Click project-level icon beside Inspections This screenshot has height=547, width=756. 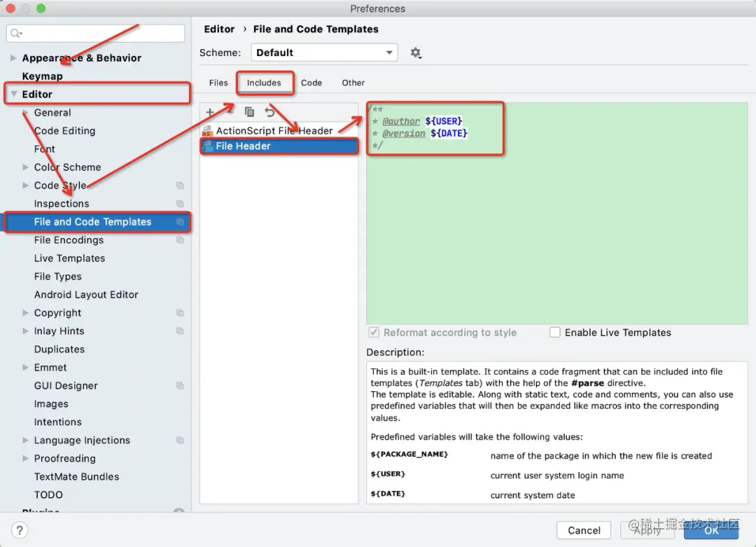[180, 204]
